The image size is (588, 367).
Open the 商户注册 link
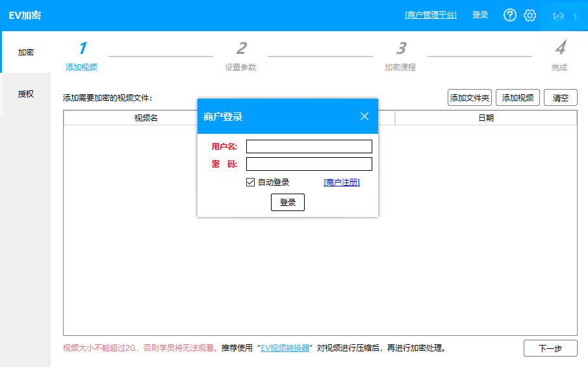tap(342, 182)
